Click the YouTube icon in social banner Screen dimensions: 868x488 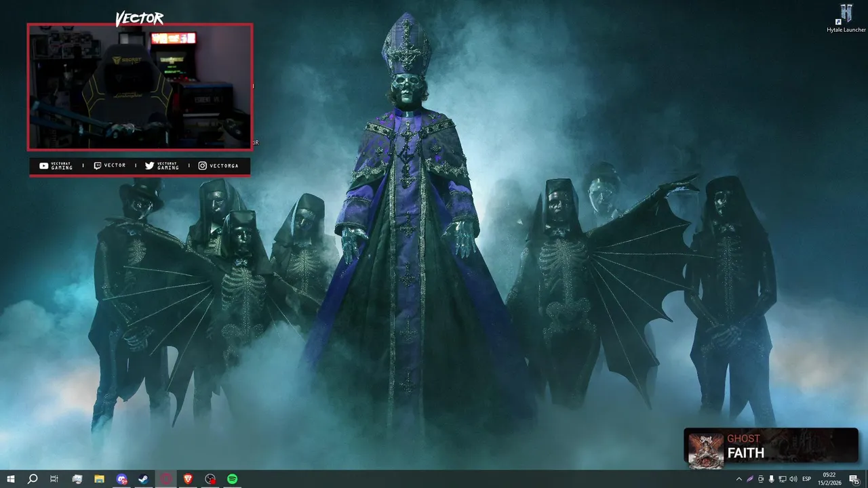coord(44,165)
